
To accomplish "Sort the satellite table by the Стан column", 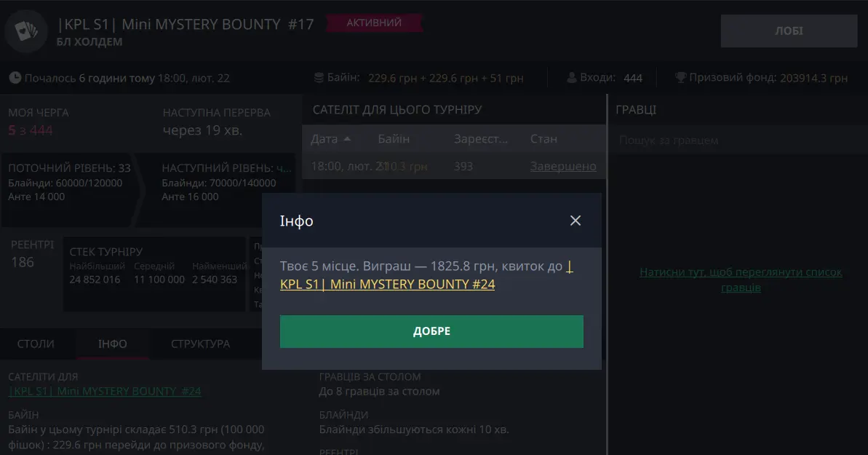I will coord(544,138).
